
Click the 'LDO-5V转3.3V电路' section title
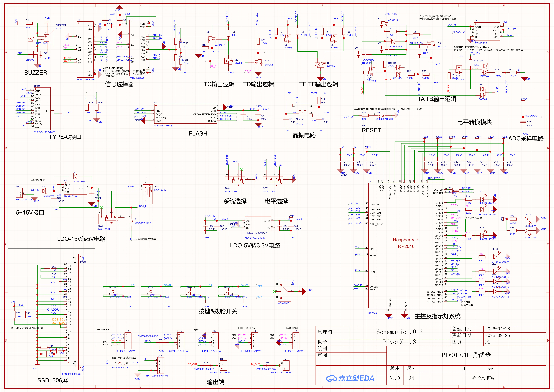pos(255,245)
